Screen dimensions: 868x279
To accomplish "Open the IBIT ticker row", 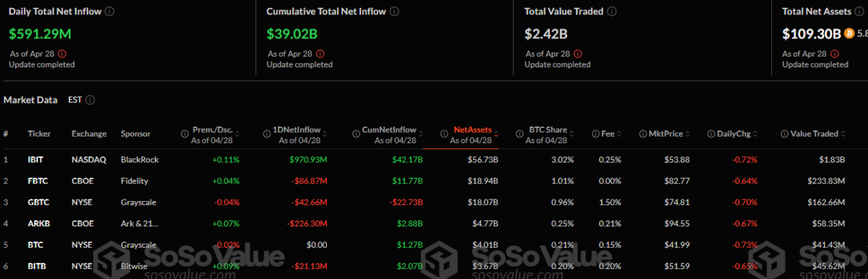I will (x=36, y=159).
